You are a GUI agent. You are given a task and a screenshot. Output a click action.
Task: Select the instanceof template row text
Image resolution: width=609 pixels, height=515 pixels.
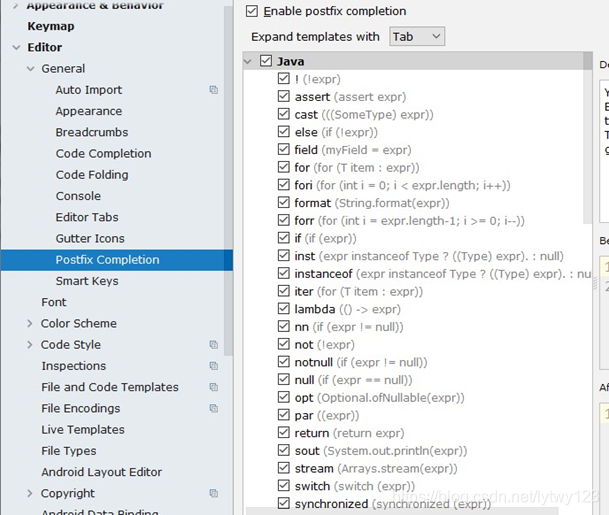coord(442,274)
